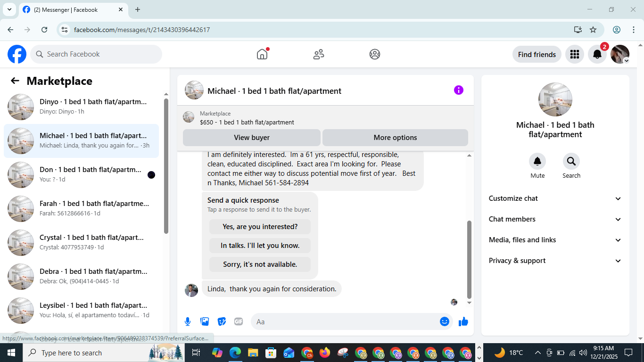This screenshot has width=644, height=362.
Task: Open a new browser tab
Action: pos(138,9)
